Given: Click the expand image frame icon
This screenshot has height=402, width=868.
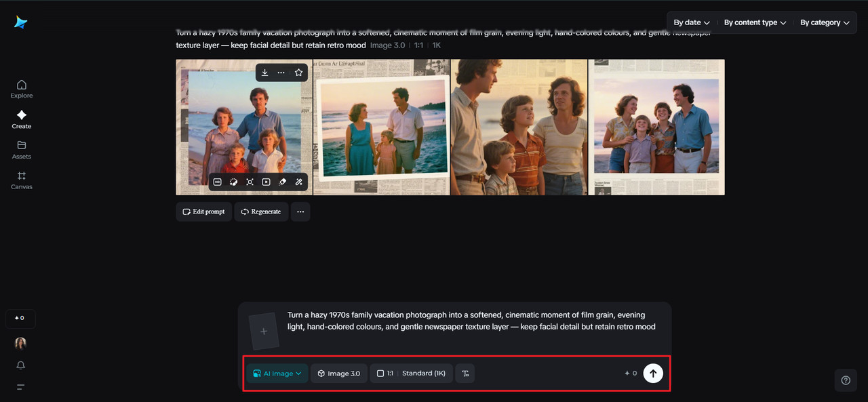Looking at the screenshot, I should click(x=250, y=182).
